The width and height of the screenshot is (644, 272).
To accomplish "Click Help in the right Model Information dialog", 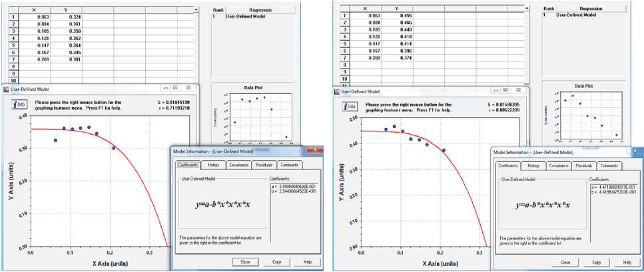I will click(x=627, y=262).
